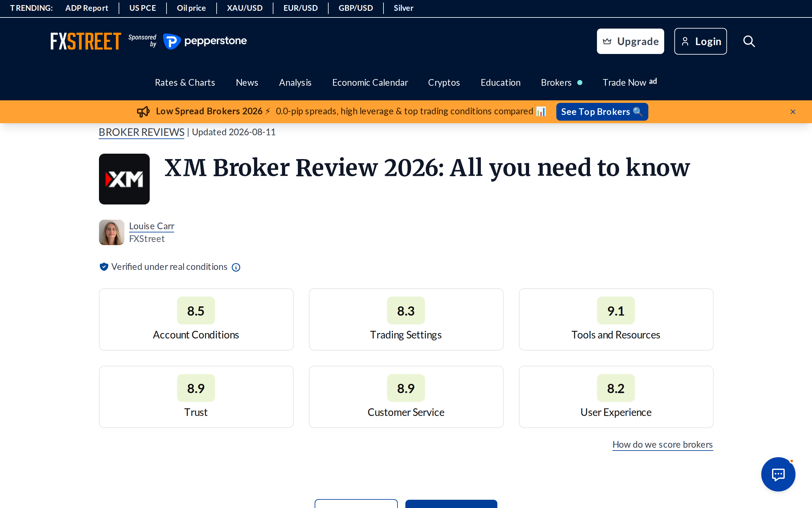Select the User Experience 8.2 score card
The width and height of the screenshot is (812, 508).
pos(616,397)
